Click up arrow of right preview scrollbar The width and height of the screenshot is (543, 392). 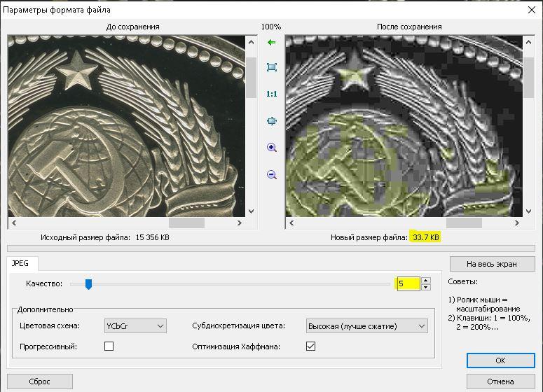[528, 42]
